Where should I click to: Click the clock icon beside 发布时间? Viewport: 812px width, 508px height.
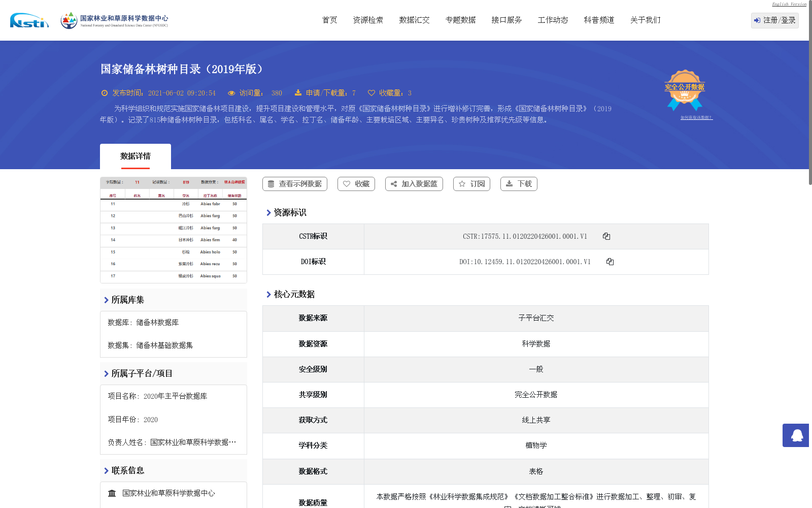point(105,93)
